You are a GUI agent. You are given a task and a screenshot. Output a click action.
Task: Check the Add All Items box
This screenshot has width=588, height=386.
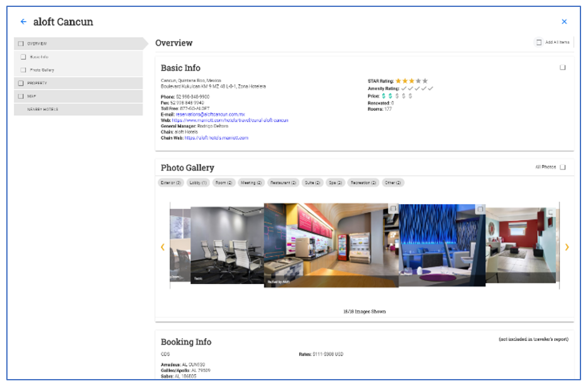(x=539, y=43)
